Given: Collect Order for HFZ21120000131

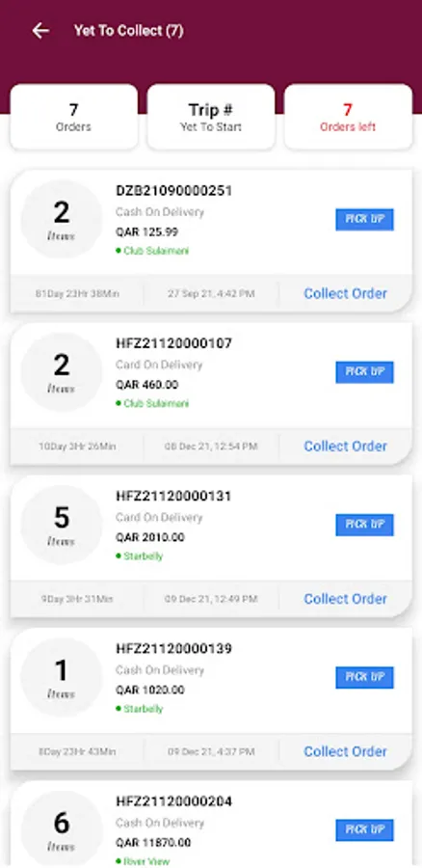Looking at the screenshot, I should (345, 599).
